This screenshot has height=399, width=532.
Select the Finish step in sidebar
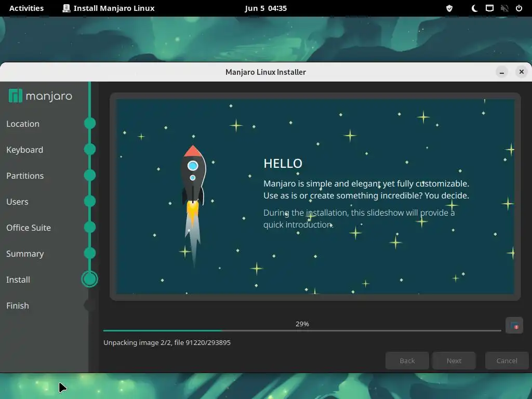tap(17, 305)
